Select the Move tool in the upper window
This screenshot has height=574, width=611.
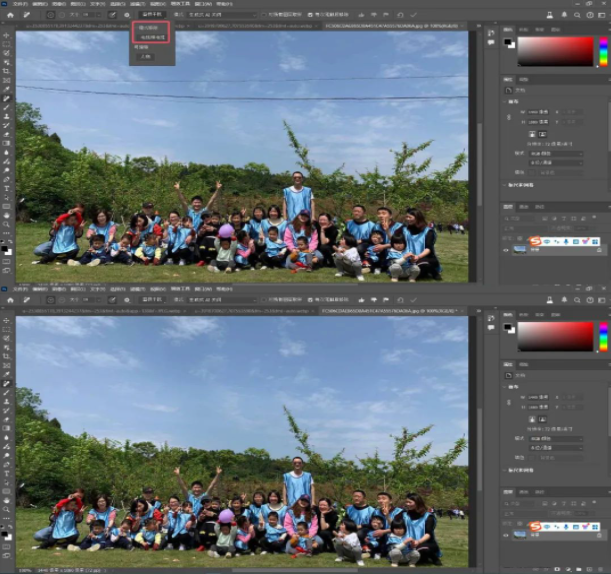[x=7, y=35]
